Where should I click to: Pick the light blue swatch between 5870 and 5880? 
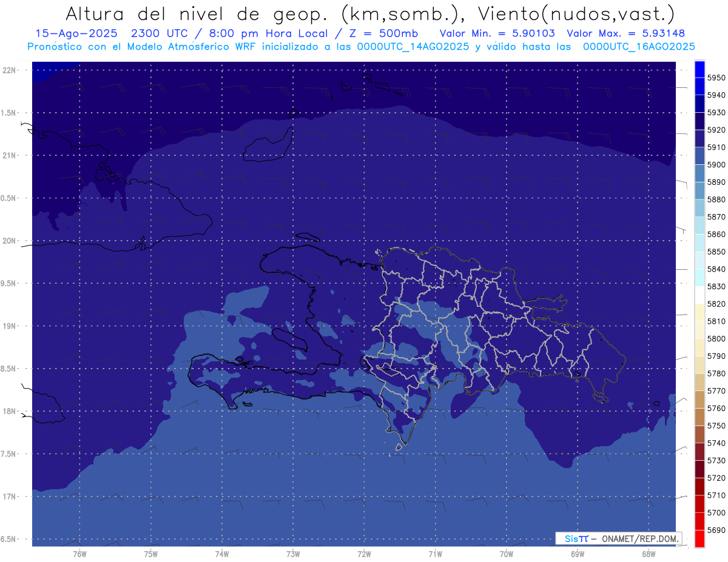coord(699,208)
